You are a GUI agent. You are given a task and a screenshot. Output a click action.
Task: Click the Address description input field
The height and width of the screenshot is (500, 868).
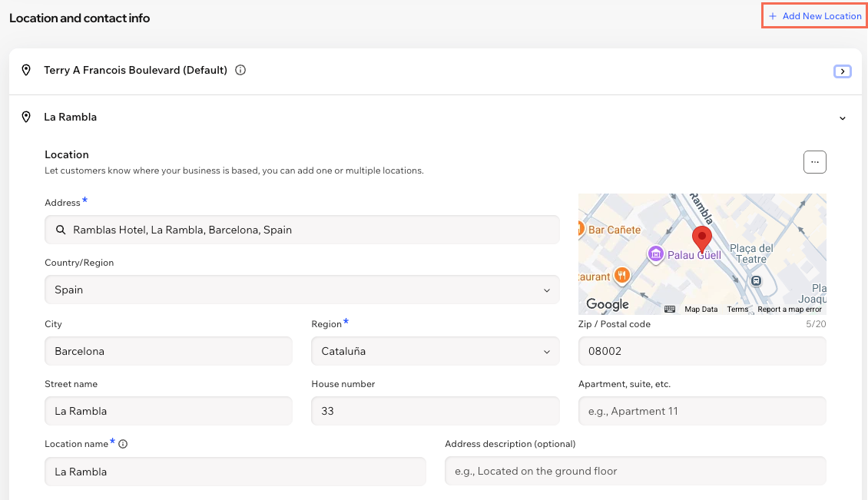635,472
